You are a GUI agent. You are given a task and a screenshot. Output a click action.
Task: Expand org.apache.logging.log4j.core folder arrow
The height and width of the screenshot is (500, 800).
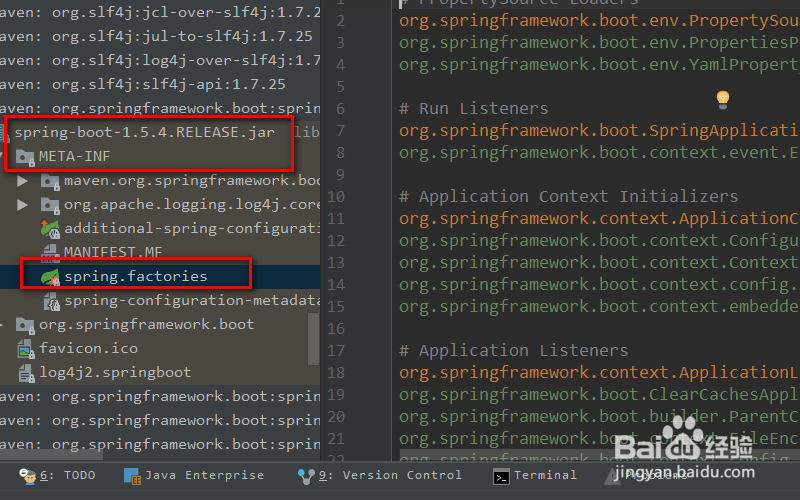point(22,205)
